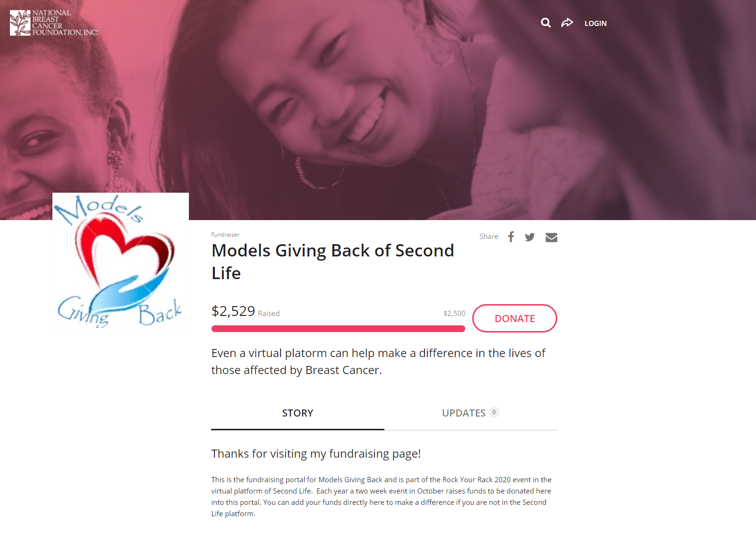756x545 pixels.
Task: Switch to the STORY tab
Action: point(297,413)
